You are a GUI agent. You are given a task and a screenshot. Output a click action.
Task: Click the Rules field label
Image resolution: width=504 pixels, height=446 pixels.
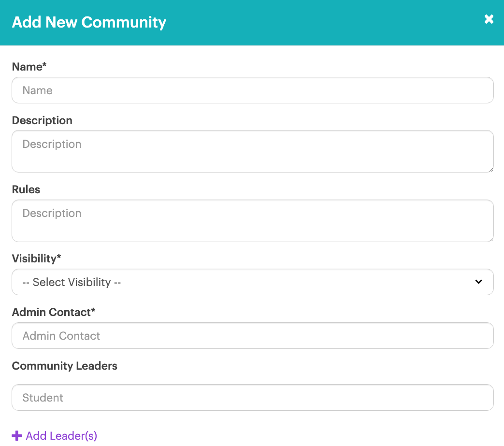(x=26, y=189)
